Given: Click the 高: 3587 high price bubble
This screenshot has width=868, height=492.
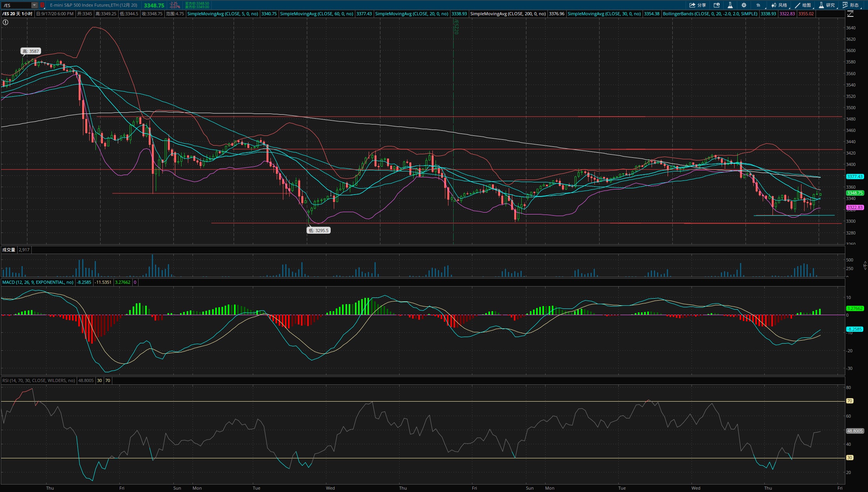Looking at the screenshot, I should [x=31, y=51].
